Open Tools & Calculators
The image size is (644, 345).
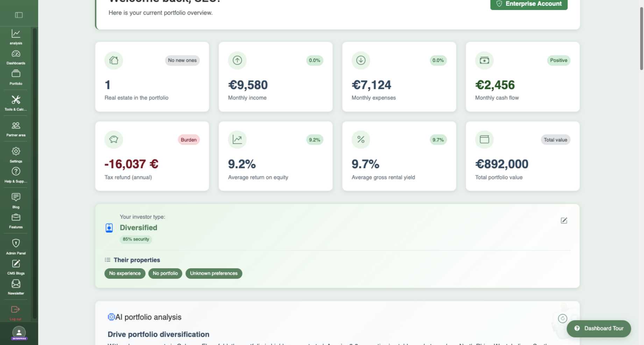click(15, 102)
